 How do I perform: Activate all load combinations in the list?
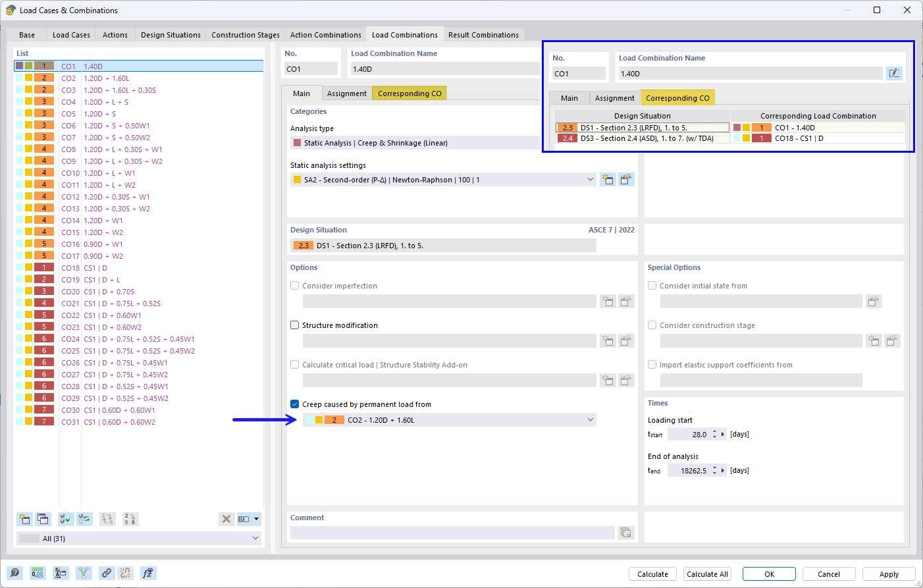pyautogui.click(x=66, y=519)
